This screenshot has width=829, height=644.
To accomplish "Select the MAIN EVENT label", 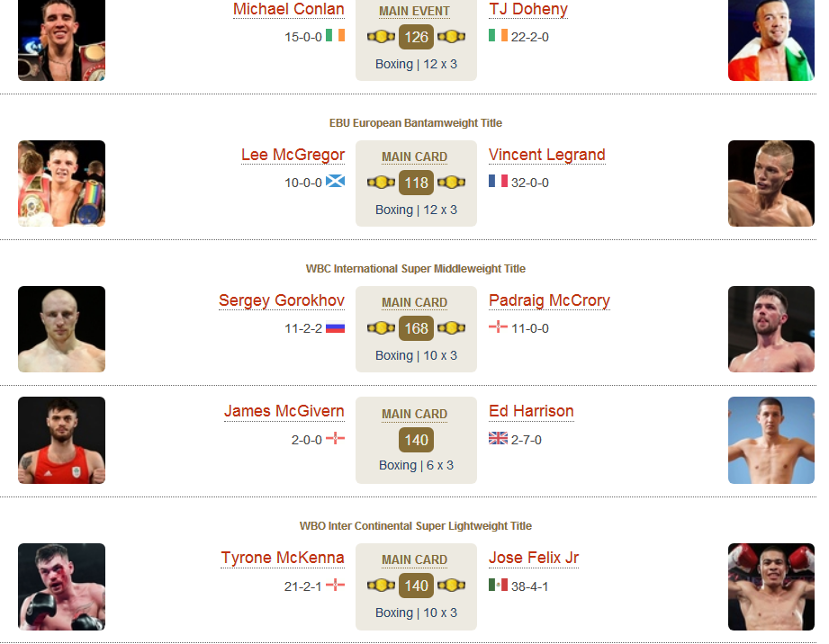I will (414, 11).
